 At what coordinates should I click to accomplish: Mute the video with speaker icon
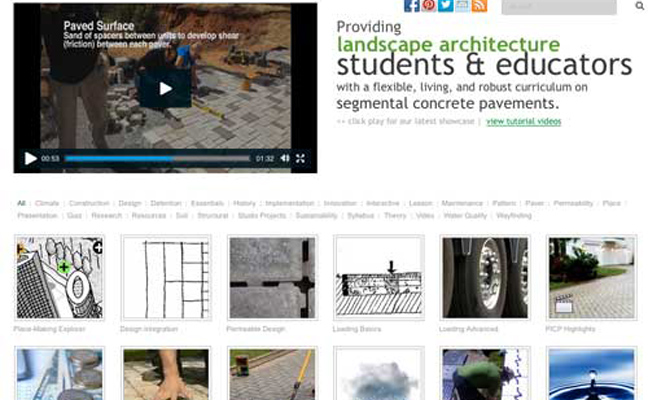coord(285,158)
